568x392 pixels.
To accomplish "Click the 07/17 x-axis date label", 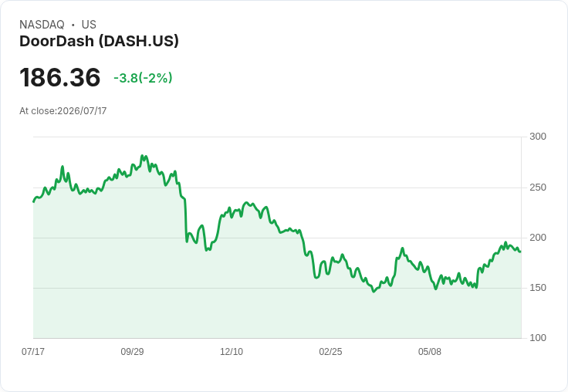I will point(33,351).
